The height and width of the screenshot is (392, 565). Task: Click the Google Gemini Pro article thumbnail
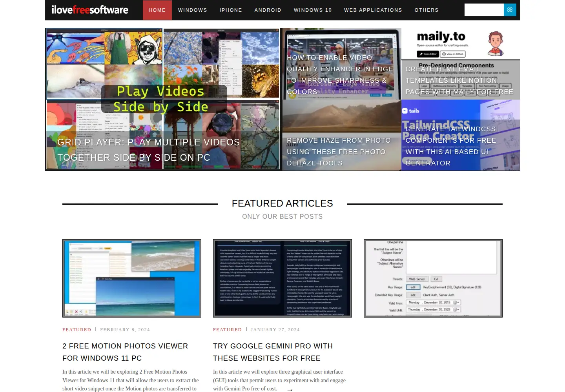coord(282,278)
